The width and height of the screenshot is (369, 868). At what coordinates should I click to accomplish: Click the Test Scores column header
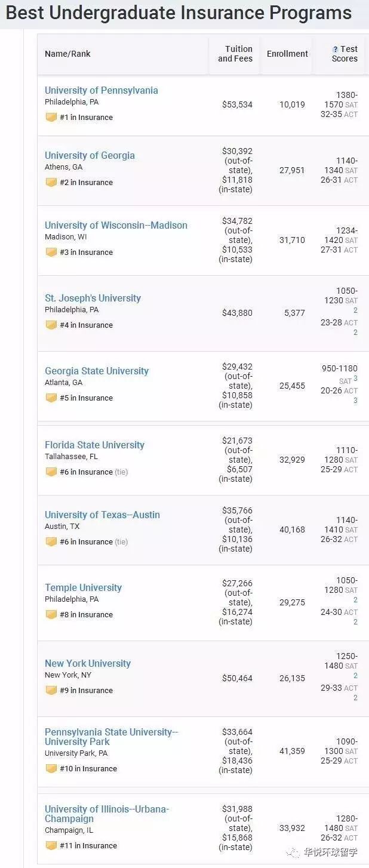[346, 54]
